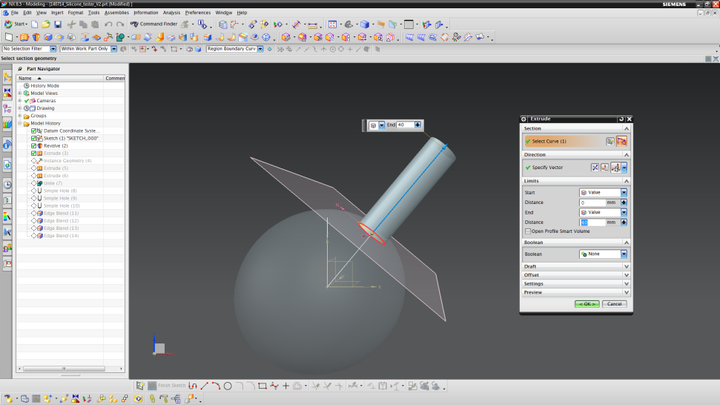Click Select Curve (1) in Section
The height and width of the screenshot is (405, 720).
(549, 141)
